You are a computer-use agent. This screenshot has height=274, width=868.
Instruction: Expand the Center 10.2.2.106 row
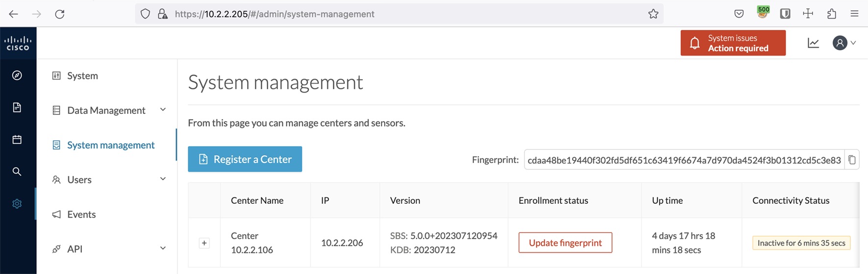click(x=204, y=243)
